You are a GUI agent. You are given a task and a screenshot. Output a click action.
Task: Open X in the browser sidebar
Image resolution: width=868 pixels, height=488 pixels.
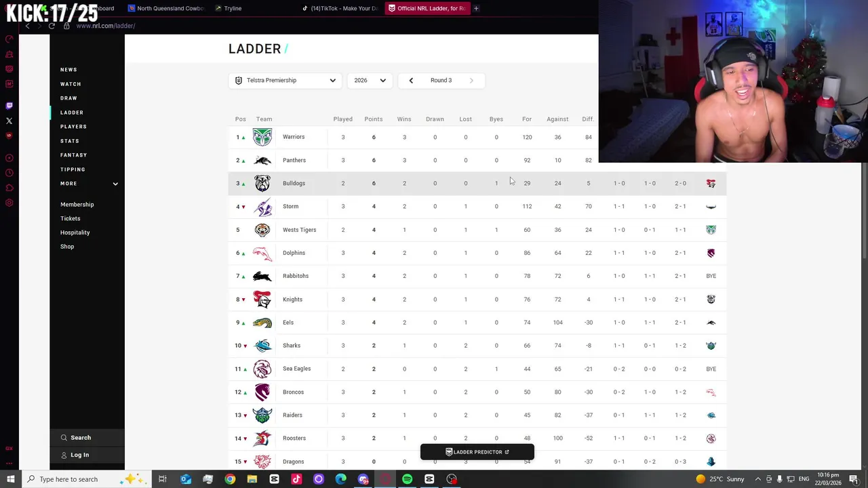[x=9, y=121]
